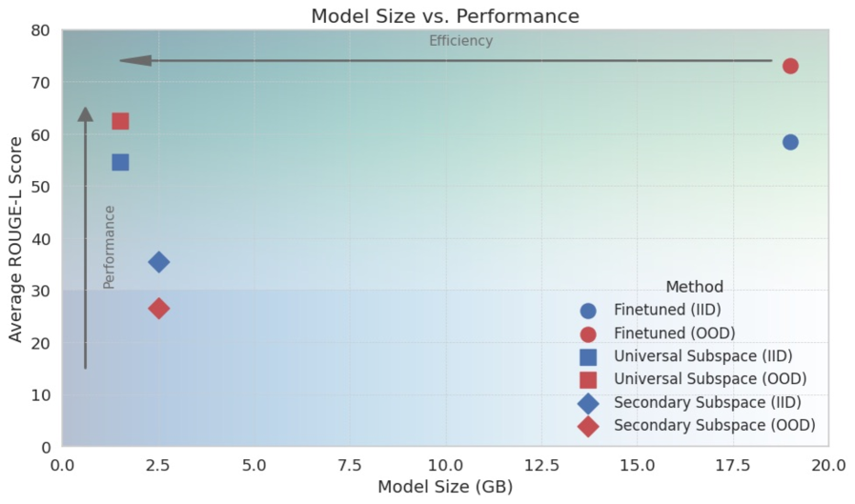The image size is (855, 504).
Task: Click the "Method" legend title
Action: click(694, 287)
